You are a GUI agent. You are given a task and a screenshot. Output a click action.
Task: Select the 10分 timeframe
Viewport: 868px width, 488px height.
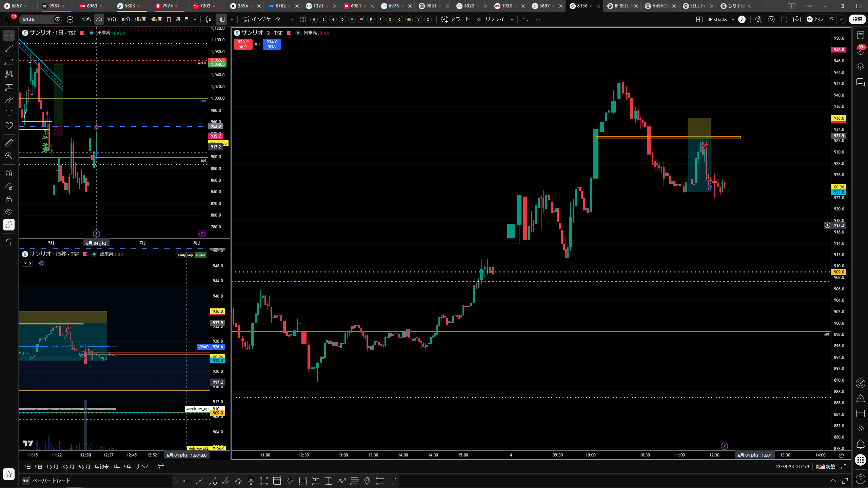pyautogui.click(x=112, y=19)
